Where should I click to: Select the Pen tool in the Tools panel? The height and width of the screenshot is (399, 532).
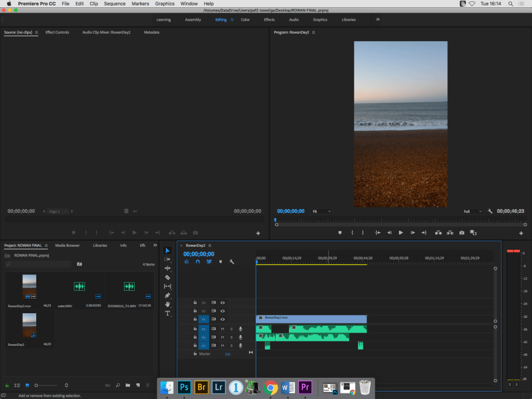click(167, 296)
